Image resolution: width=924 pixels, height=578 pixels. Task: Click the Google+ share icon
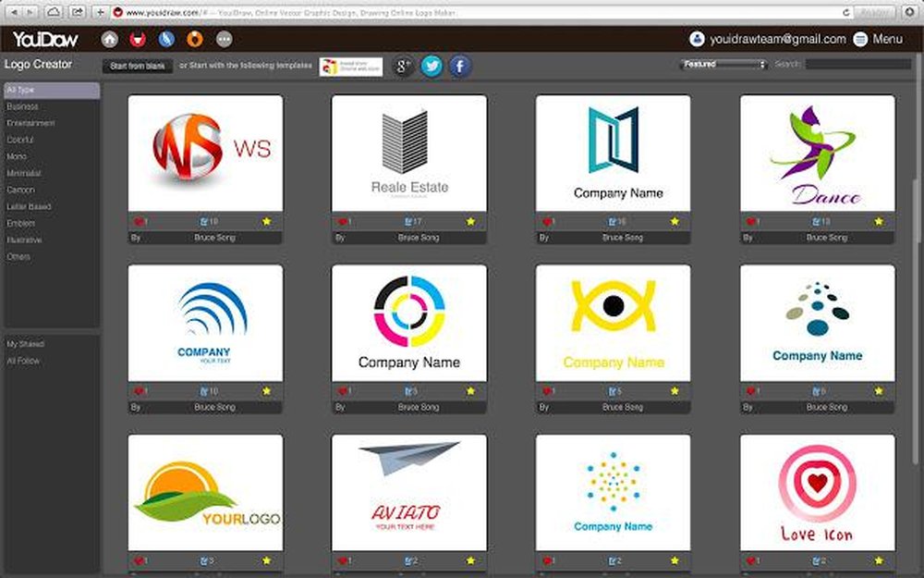[x=401, y=66]
